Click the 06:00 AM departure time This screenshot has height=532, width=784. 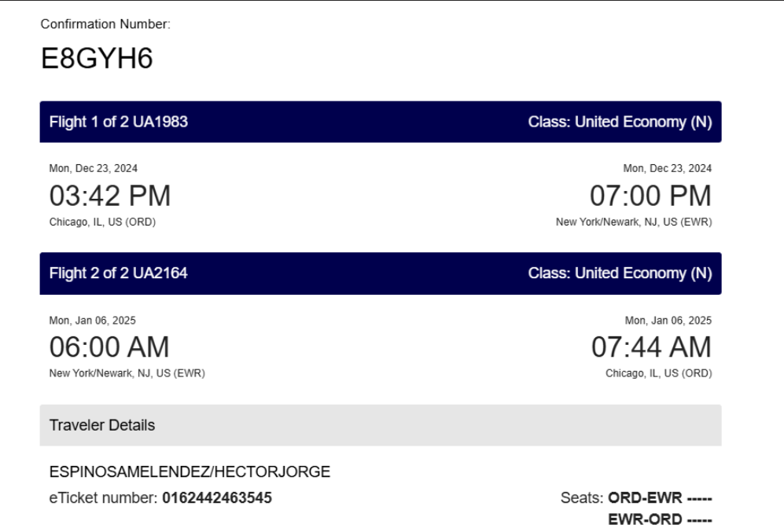tap(109, 347)
